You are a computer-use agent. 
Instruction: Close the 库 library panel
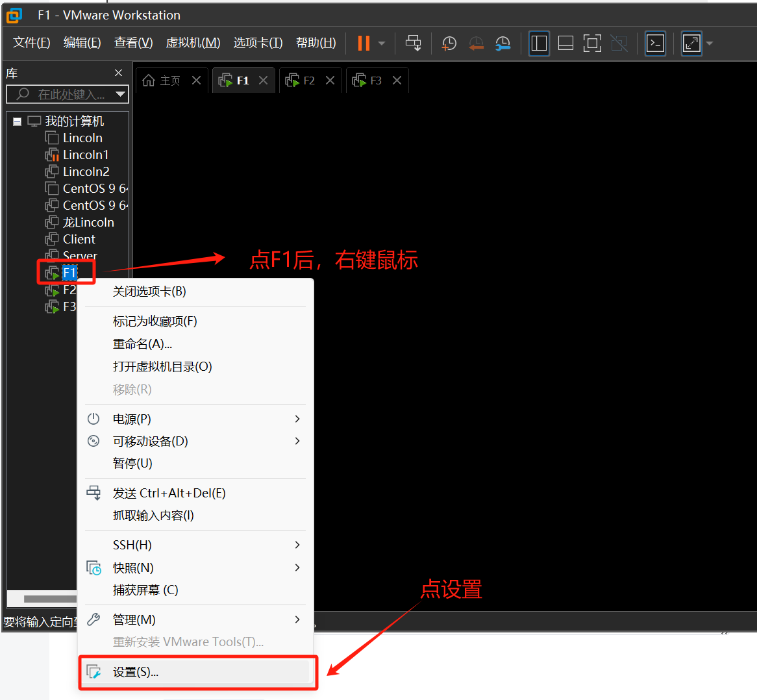coord(118,73)
